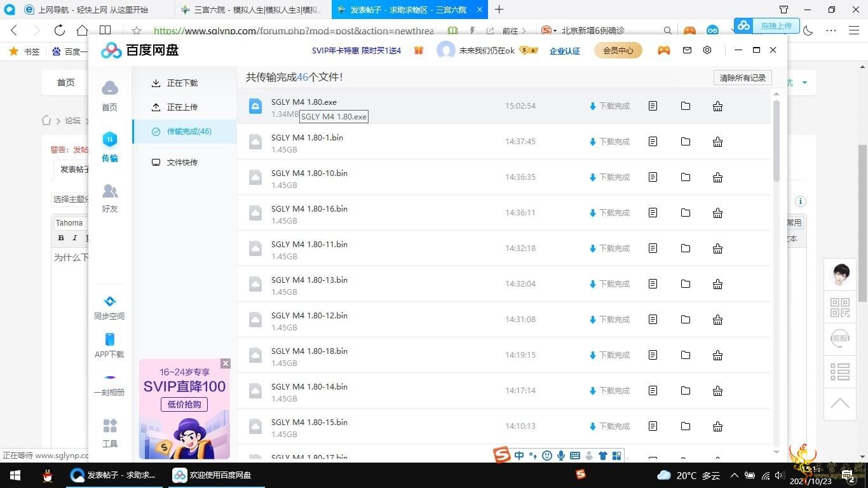Open the Windows Start menu
This screenshot has height=488, width=868.
tap(15, 475)
